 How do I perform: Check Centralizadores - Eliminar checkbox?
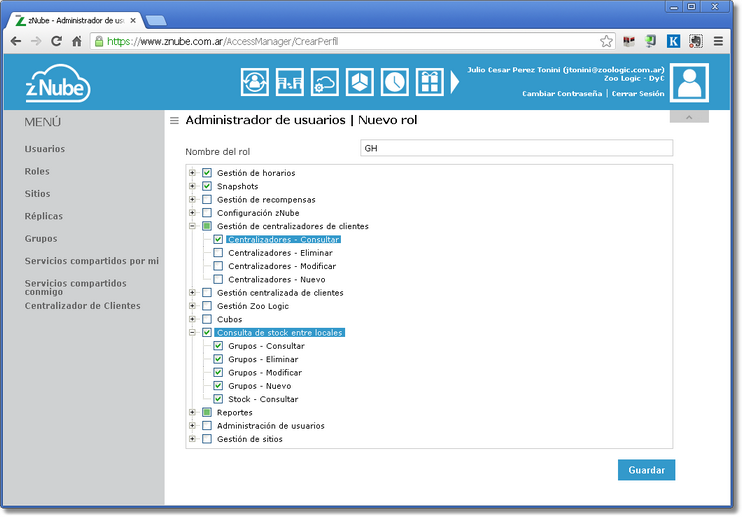click(218, 253)
